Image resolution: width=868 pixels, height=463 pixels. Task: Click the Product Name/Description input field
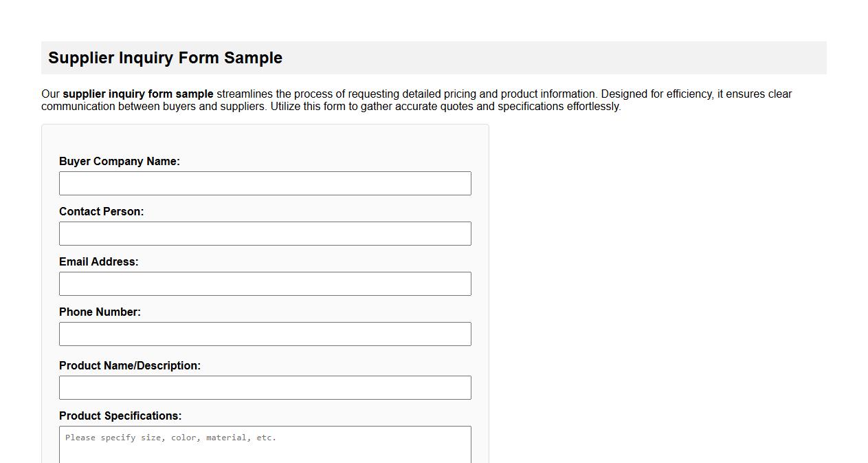coord(265,387)
